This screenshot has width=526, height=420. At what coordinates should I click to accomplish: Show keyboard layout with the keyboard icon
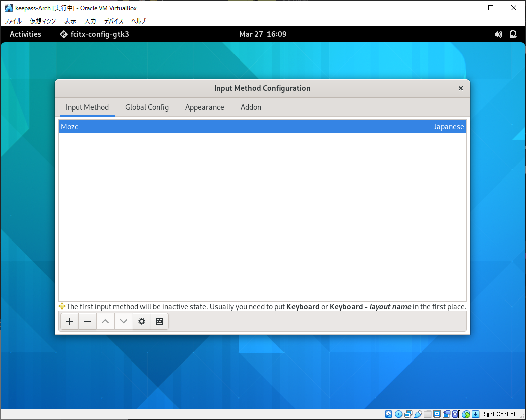[160, 321]
